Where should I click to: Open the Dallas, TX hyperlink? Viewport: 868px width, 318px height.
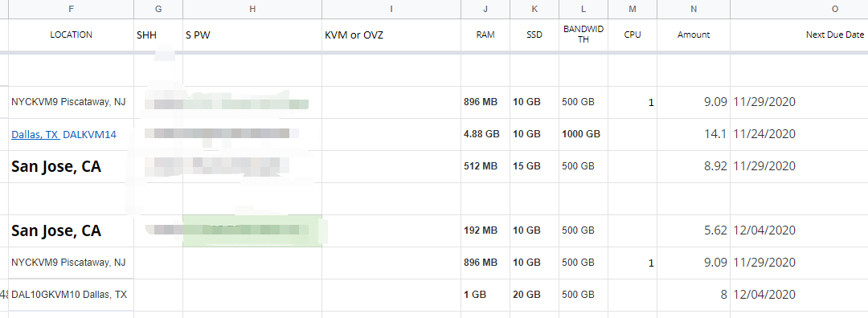(35, 134)
